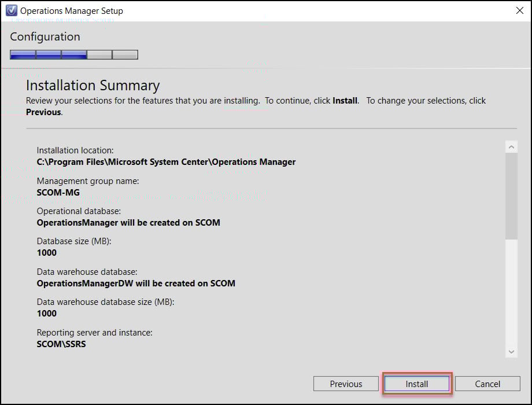Select the SCOM-MG management group name
Screen dimensions: 532x405
(58, 193)
